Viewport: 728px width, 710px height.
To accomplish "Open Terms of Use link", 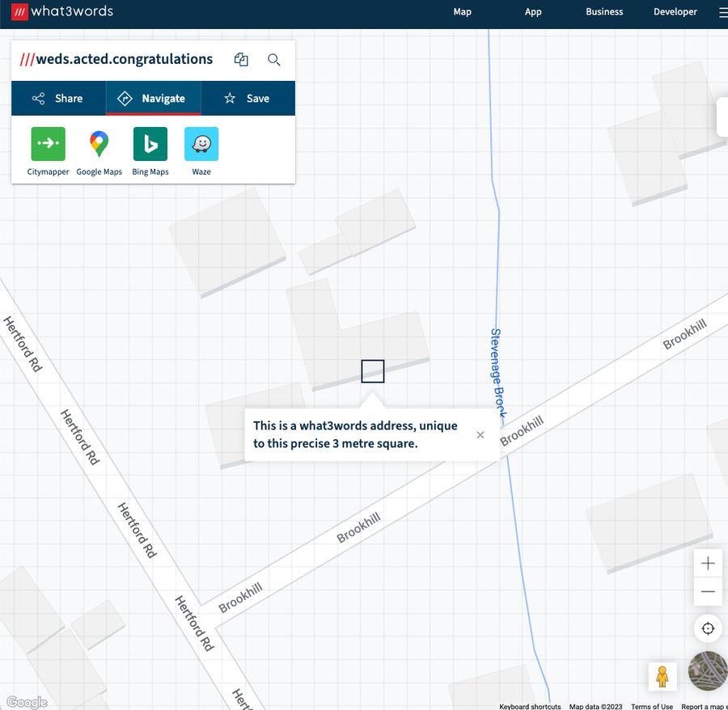I will tap(651, 706).
